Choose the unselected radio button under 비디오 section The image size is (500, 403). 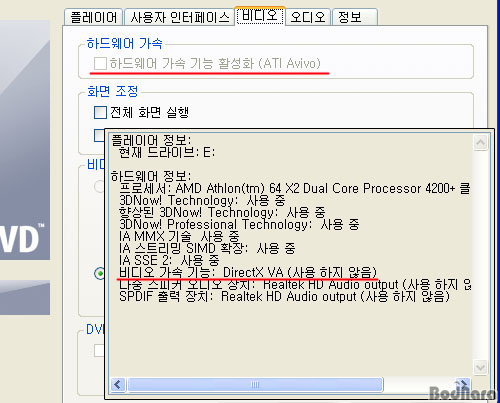tap(99, 186)
